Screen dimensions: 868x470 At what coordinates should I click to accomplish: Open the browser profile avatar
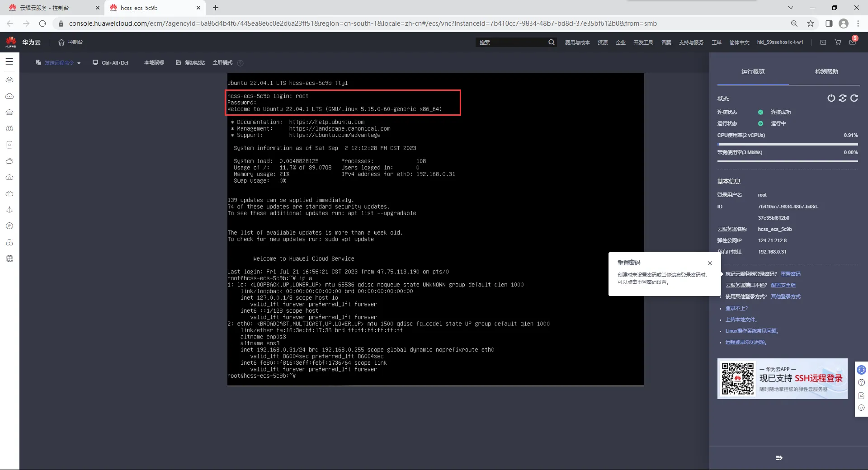point(843,23)
